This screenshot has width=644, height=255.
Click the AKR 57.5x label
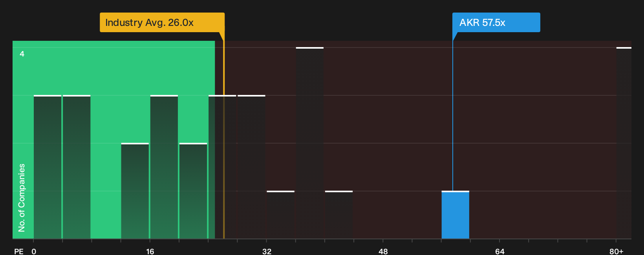pyautogui.click(x=496, y=22)
